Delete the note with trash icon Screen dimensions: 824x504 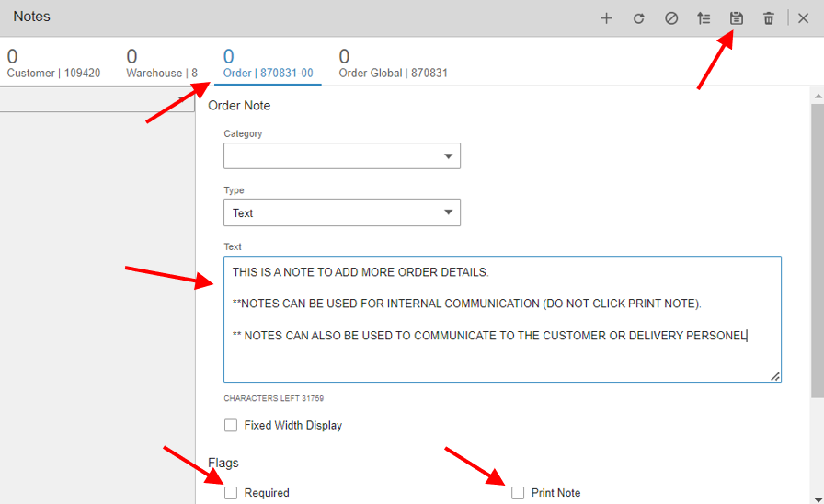pos(768,18)
